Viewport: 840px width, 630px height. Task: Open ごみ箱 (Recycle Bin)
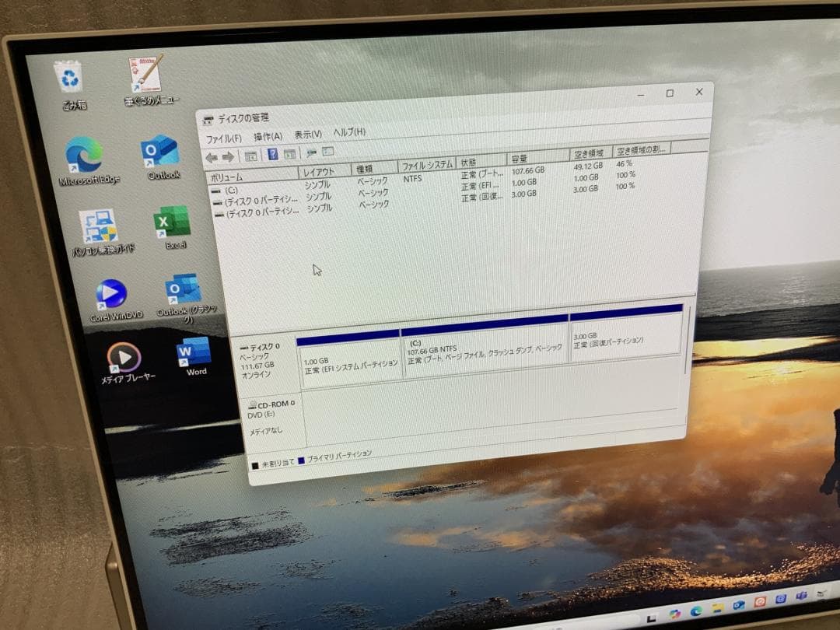[x=71, y=75]
